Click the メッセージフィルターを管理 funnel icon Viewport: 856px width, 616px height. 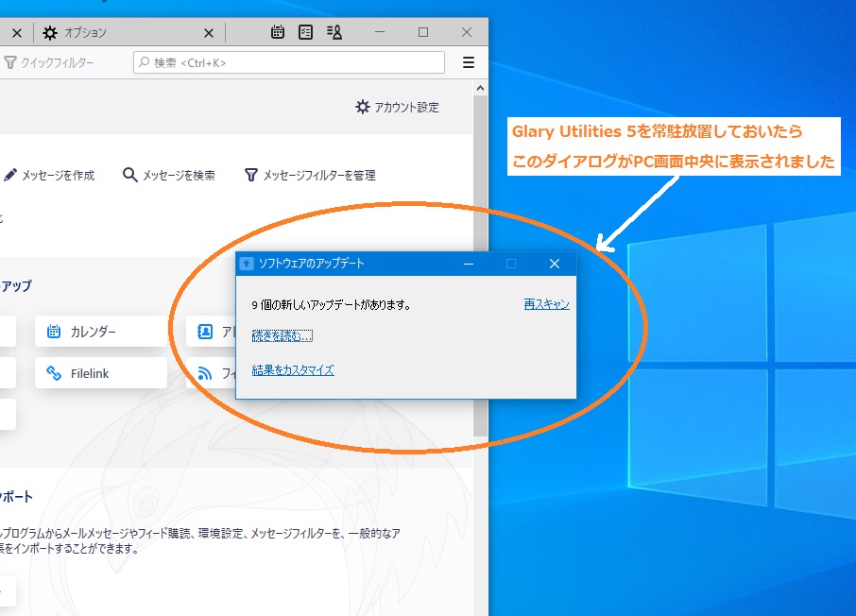251,175
